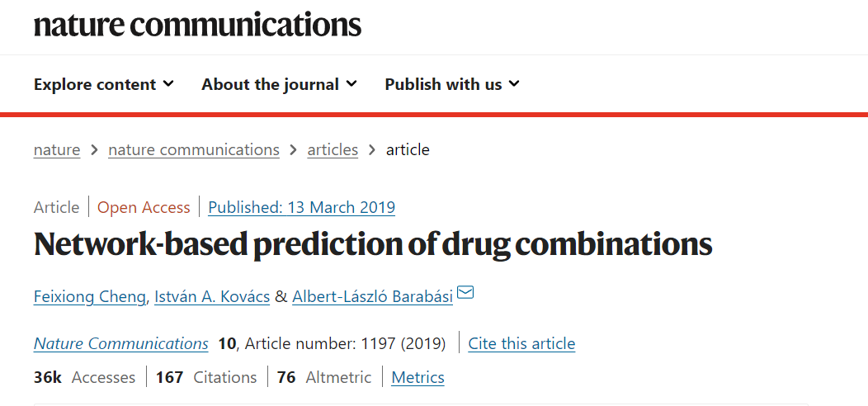Click the nature communications logo

(197, 25)
